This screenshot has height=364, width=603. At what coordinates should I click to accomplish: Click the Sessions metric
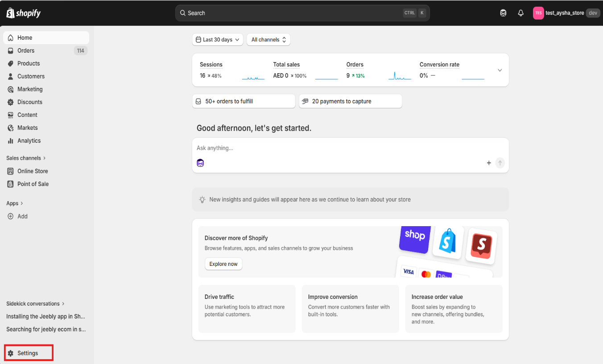click(x=232, y=70)
